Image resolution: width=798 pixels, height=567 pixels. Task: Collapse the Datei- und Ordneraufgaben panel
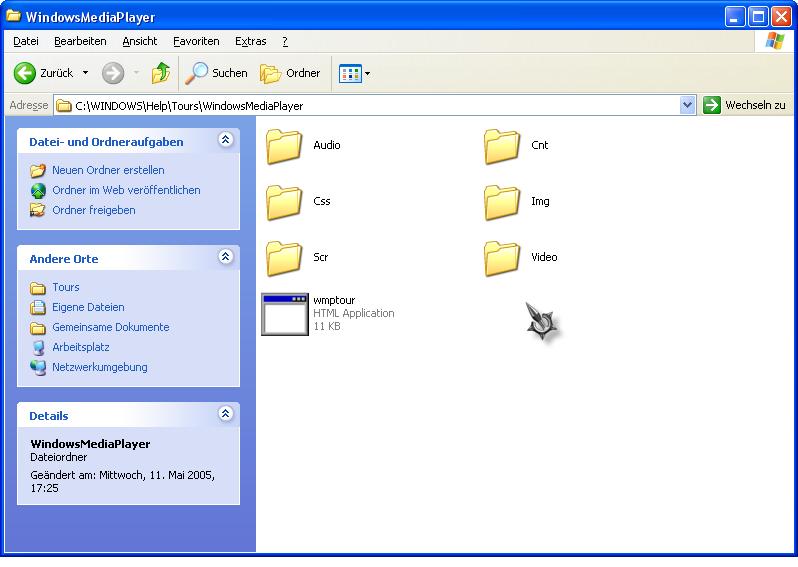click(x=226, y=141)
